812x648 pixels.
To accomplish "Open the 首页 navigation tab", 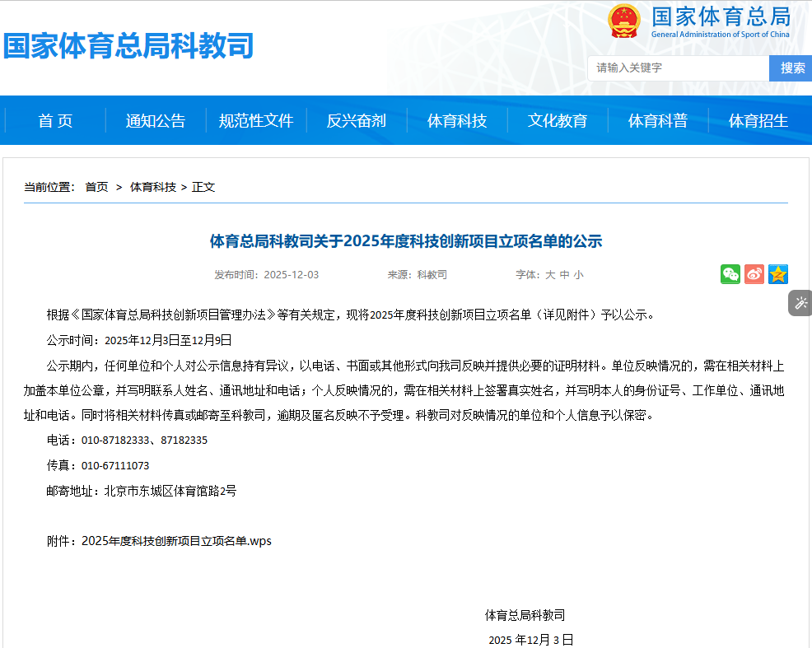I will 55,121.
